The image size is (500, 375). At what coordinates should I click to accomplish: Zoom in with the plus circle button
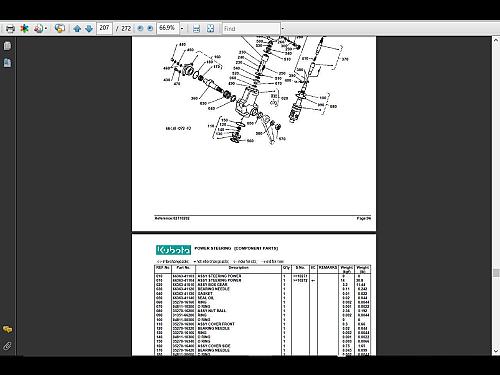click(150, 29)
